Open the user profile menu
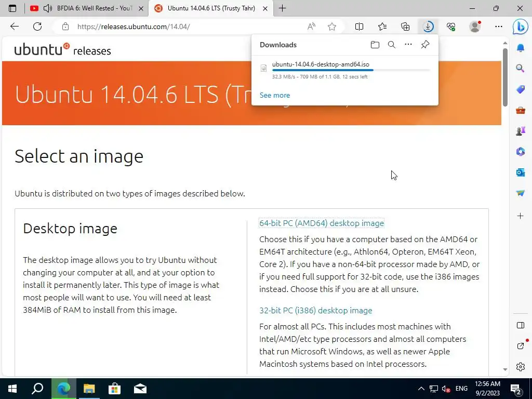Viewport: 532px width, 399px height. pos(475,26)
